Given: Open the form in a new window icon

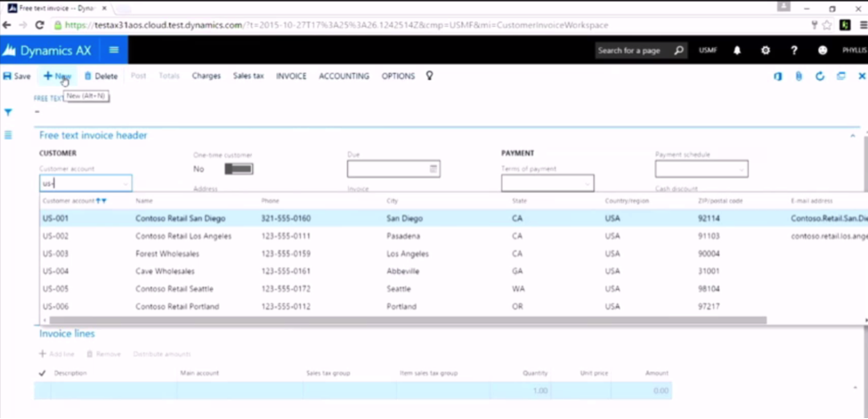Looking at the screenshot, I should [x=841, y=77].
